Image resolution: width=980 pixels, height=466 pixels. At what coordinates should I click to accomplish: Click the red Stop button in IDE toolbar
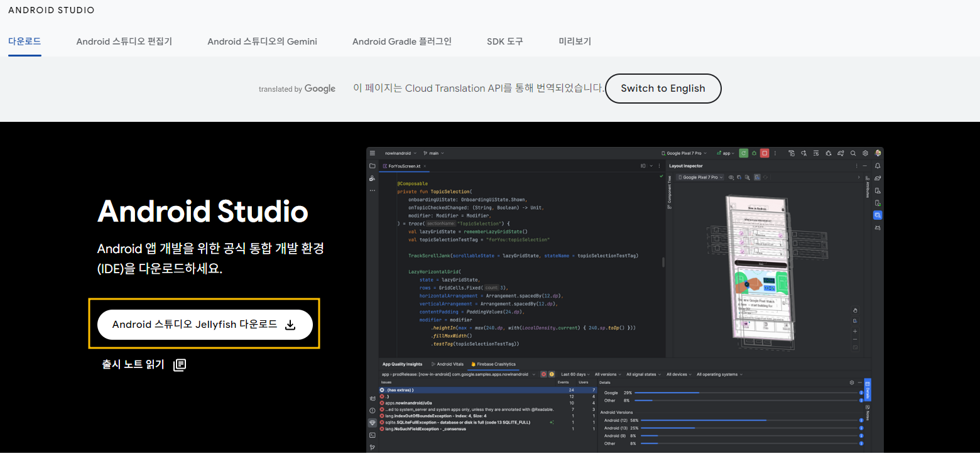coord(765,153)
